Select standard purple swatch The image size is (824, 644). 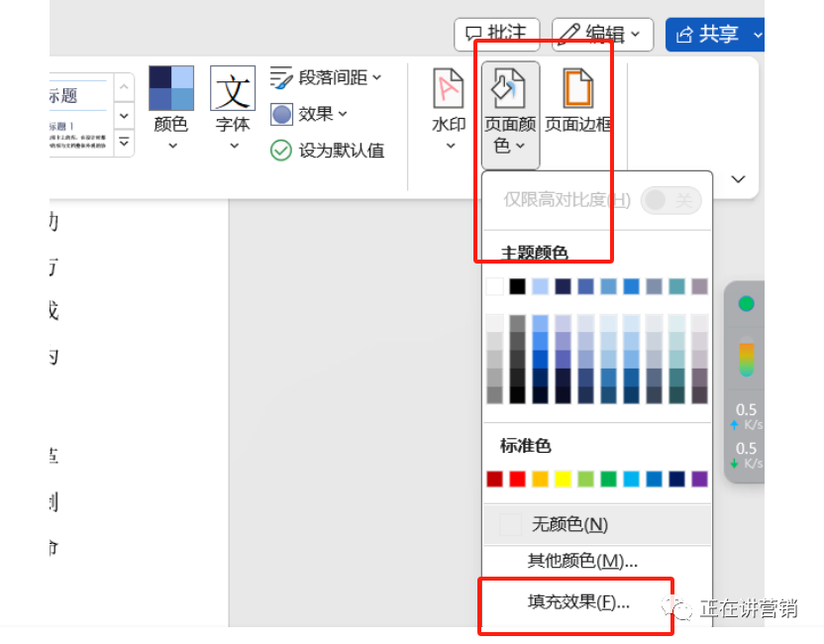tap(699, 479)
